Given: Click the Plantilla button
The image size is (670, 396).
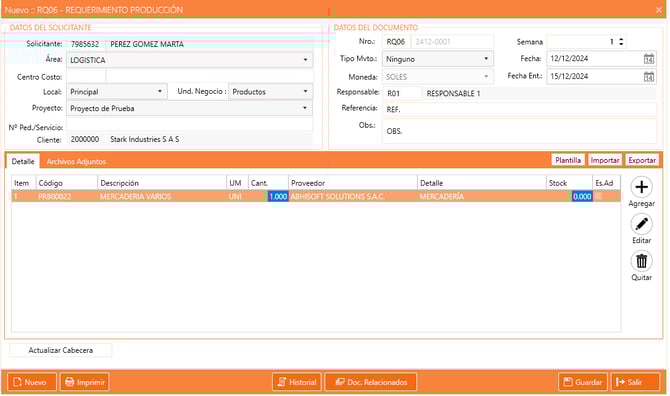Looking at the screenshot, I should pos(568,160).
